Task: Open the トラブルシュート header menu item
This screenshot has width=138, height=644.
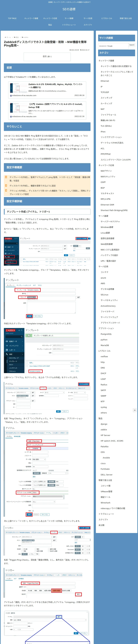Action: [69, 25]
